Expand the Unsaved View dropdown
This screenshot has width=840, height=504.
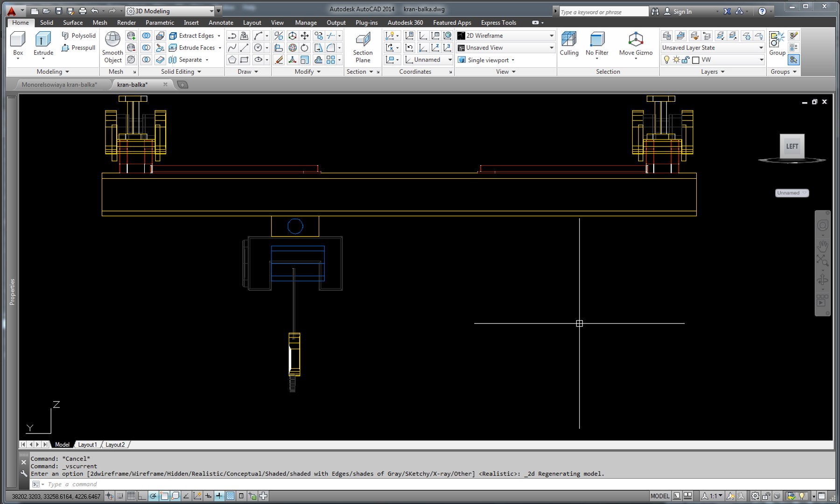pyautogui.click(x=506, y=48)
